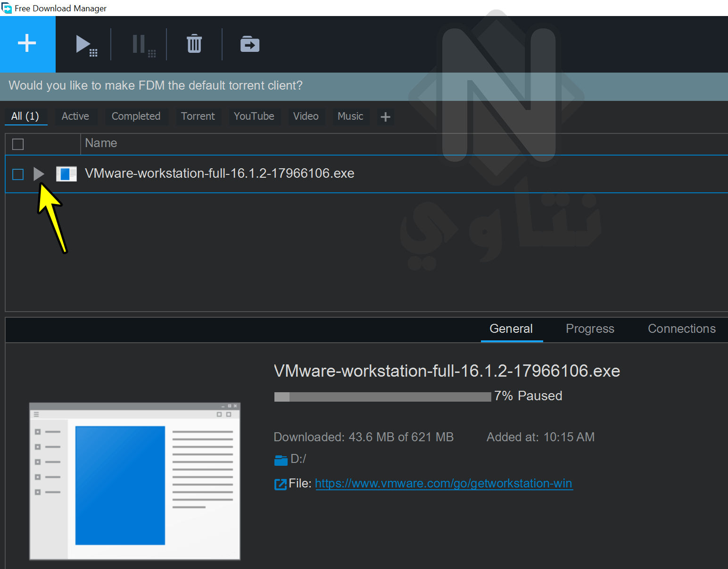Open the Music filter tab
This screenshot has height=569, width=728.
coord(350,116)
